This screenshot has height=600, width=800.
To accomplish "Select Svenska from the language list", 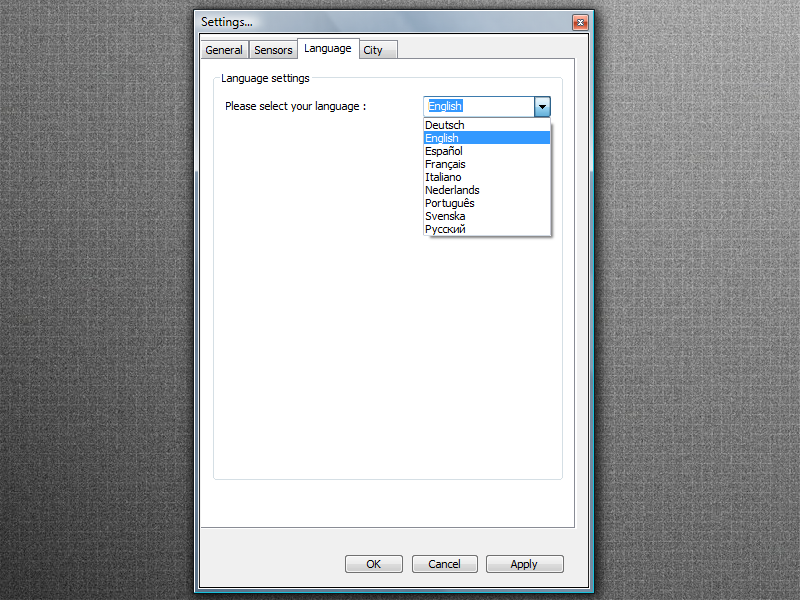I will point(445,216).
